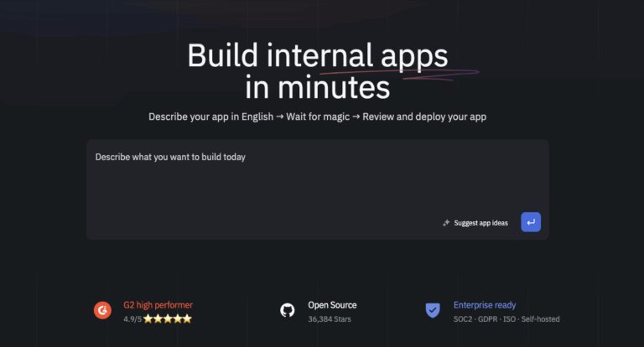644x347 pixels.
Task: Open the Enterprise ready link
Action: 485,305
